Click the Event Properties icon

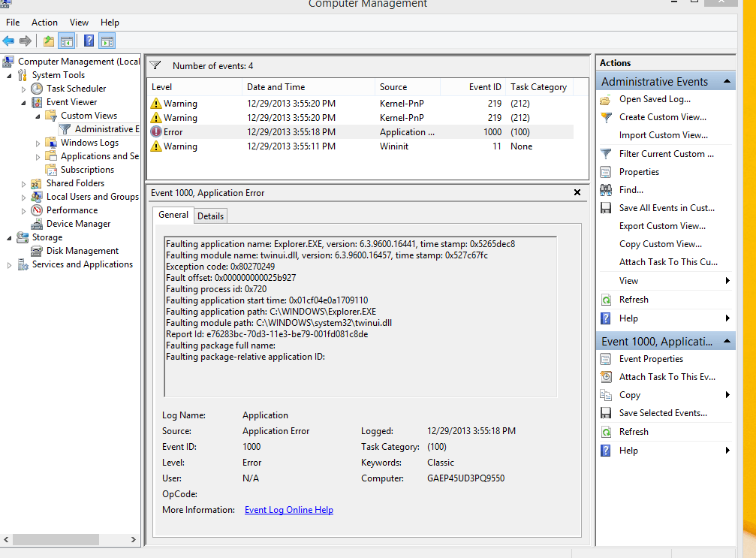pyautogui.click(x=606, y=359)
